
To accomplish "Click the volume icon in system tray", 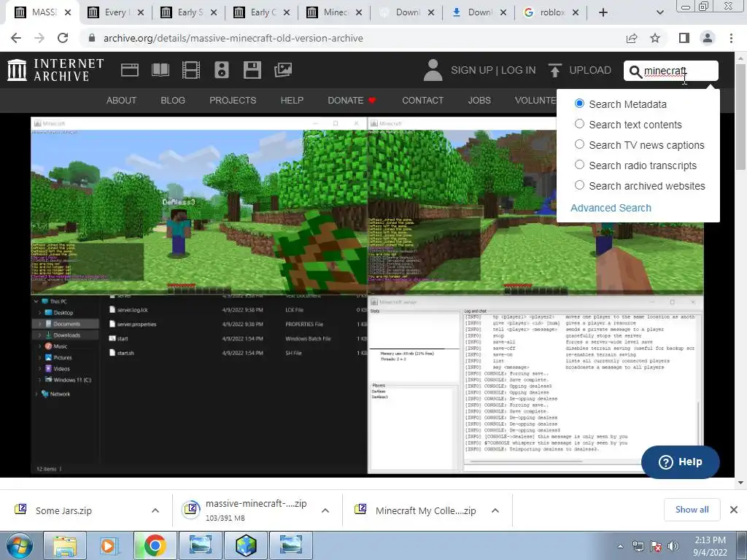I will click(x=673, y=546).
